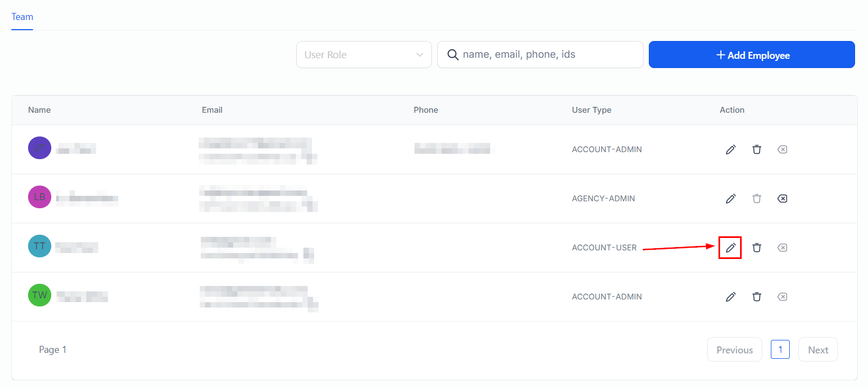Go to the Next page
Screen dimensions: 868x389
[818, 350]
